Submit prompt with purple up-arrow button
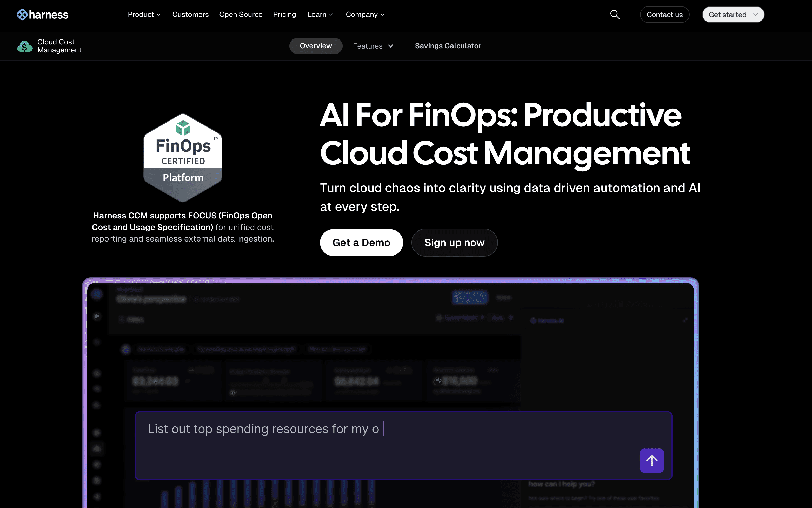The height and width of the screenshot is (508, 812). click(x=652, y=460)
